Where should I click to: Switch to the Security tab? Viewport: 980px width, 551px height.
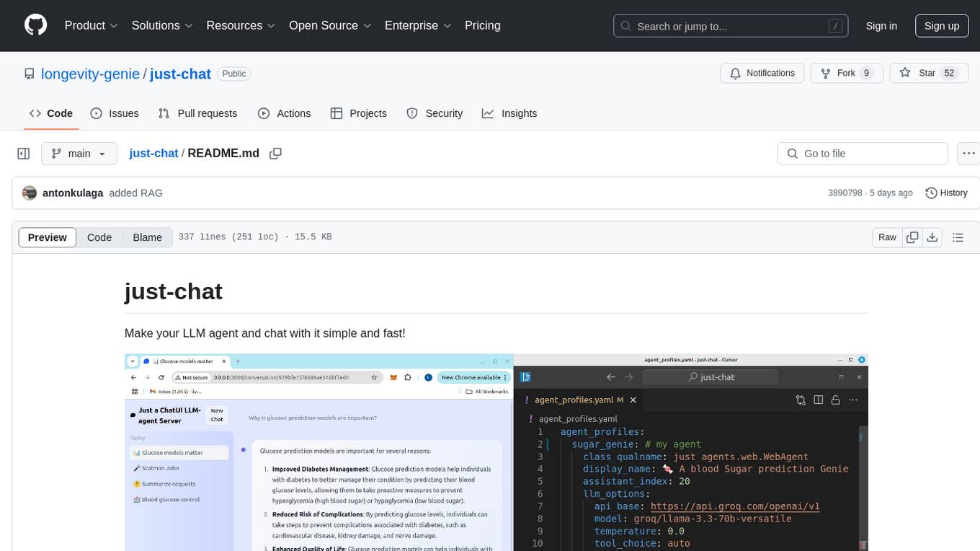click(x=435, y=113)
